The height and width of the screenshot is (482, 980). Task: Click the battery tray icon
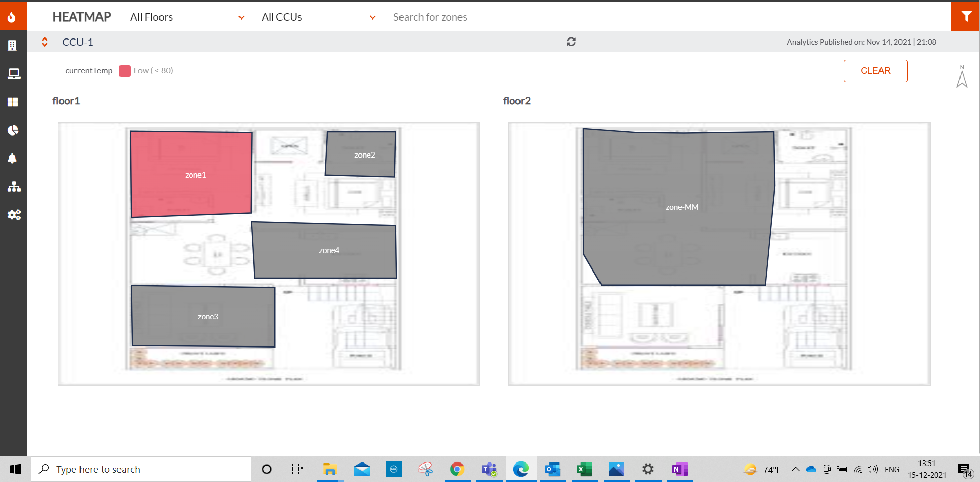(842, 469)
